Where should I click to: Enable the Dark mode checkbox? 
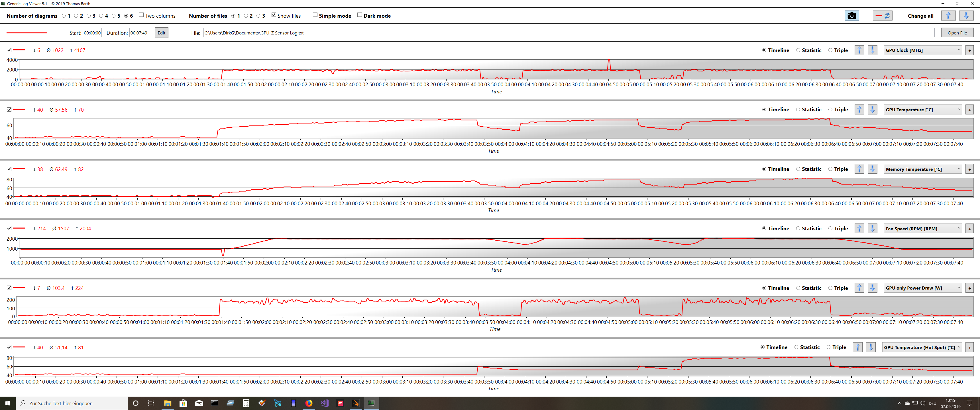[x=360, y=15]
